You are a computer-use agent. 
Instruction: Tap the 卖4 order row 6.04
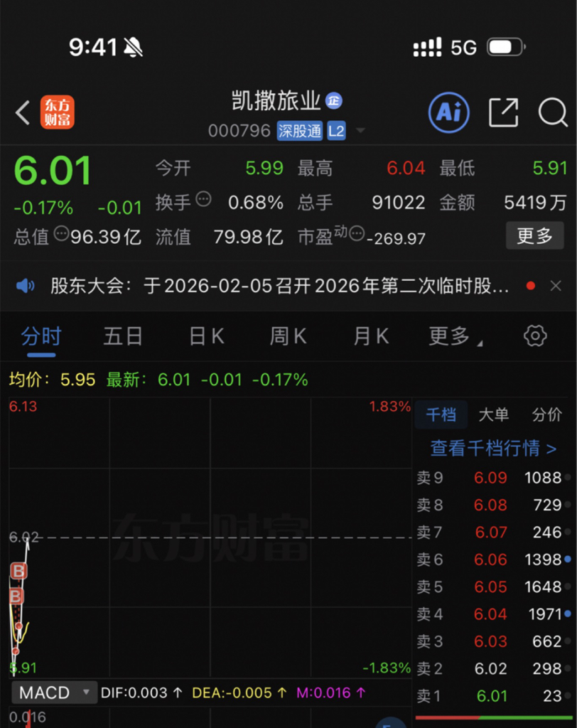pyautogui.click(x=493, y=614)
